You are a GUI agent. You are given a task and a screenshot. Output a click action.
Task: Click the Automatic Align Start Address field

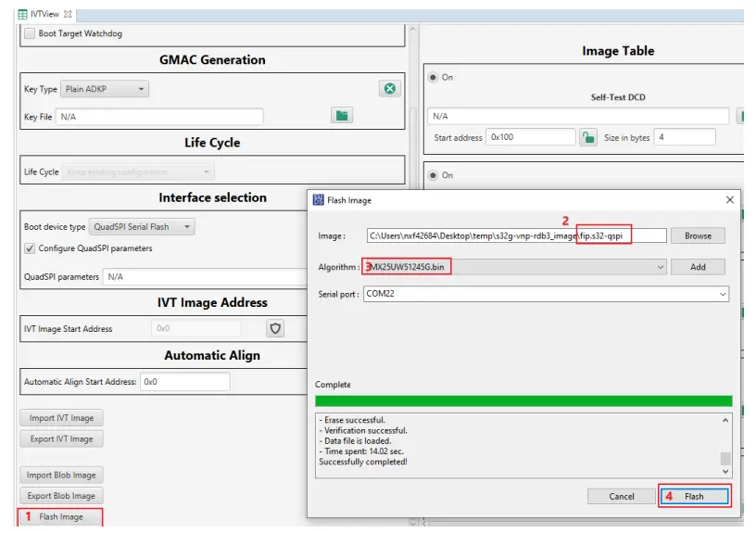point(185,382)
